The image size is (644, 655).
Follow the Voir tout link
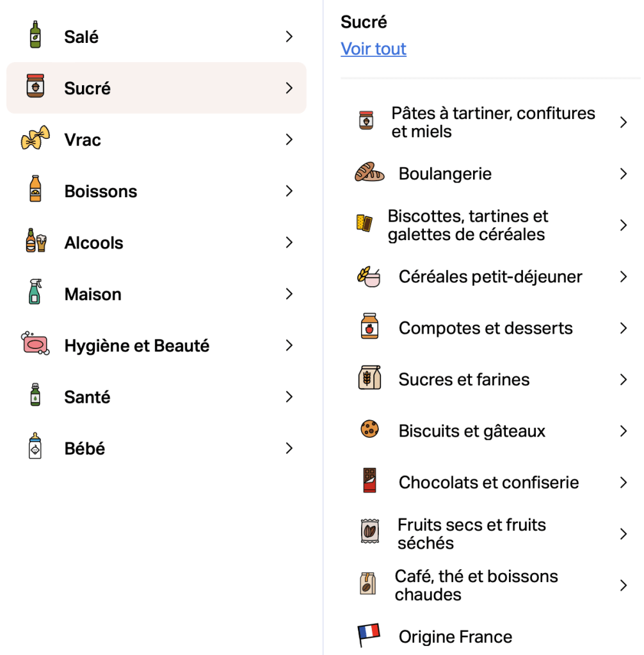(x=373, y=49)
